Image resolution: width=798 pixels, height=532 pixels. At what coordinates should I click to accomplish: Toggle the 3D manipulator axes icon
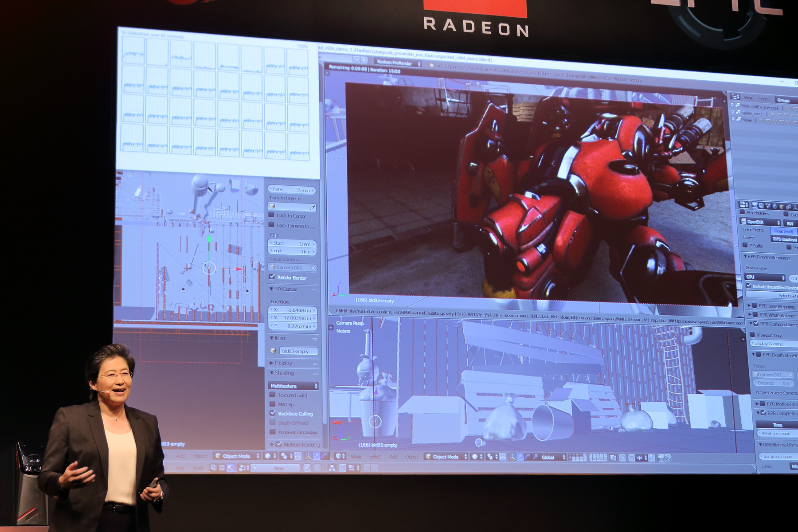[512, 457]
